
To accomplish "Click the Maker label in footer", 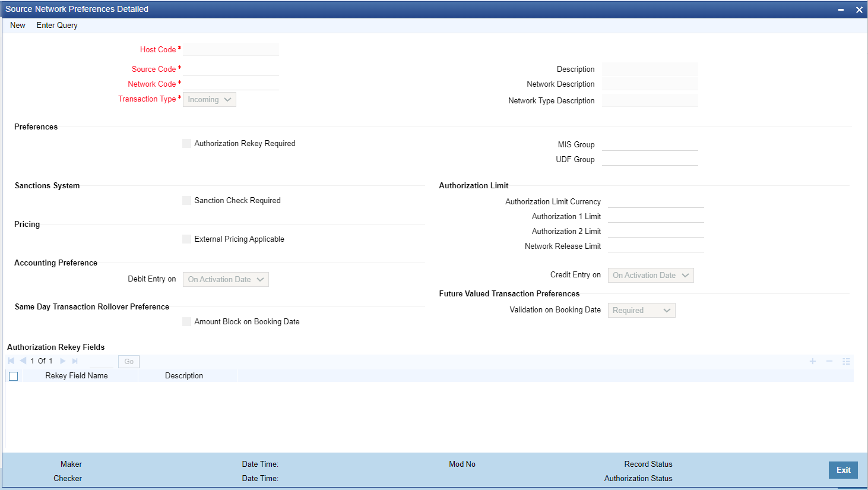I will 71,464.
